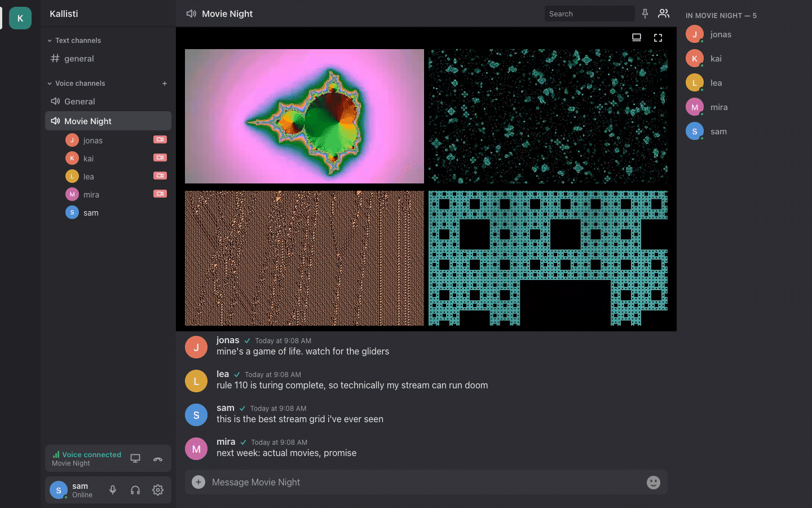Click the Movie Night channel title header

227,14
